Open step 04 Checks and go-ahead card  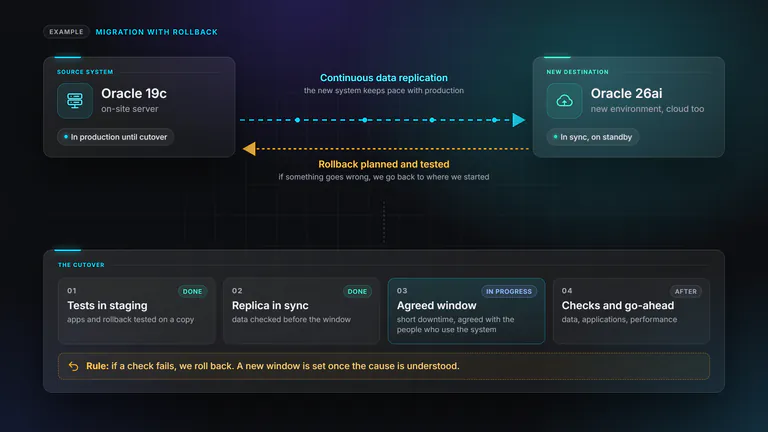coord(631,311)
